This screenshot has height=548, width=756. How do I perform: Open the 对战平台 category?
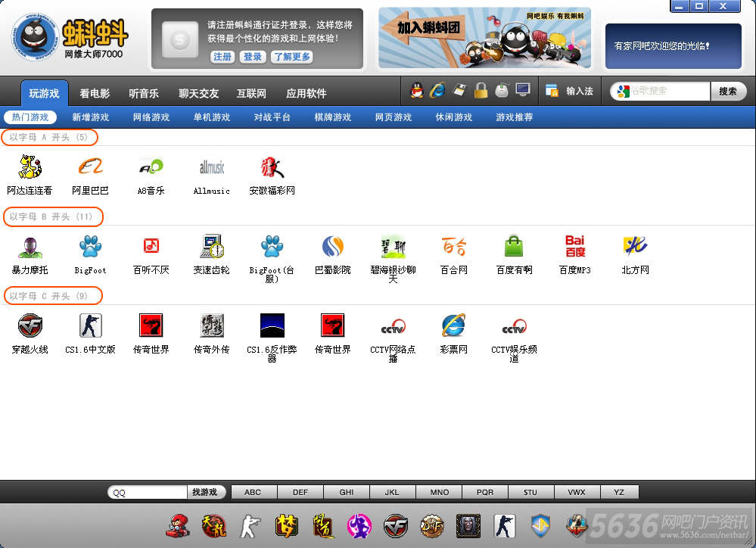click(x=272, y=117)
